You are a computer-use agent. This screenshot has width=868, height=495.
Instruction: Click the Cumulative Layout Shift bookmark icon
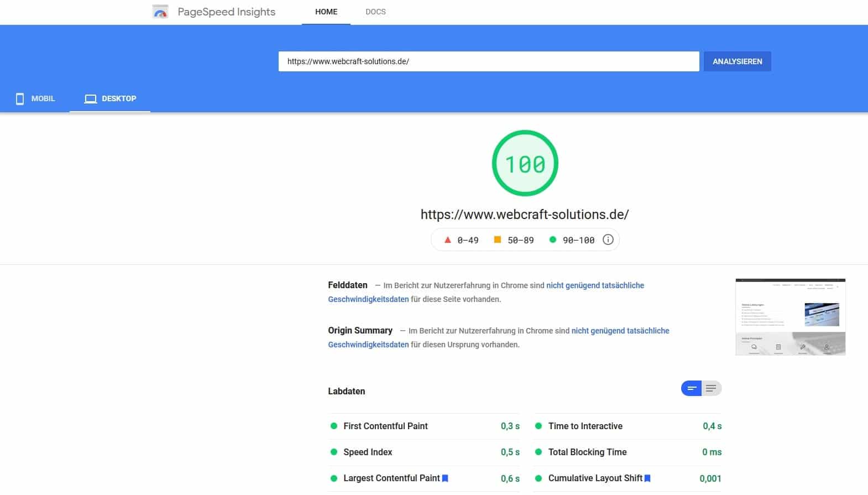coord(647,478)
